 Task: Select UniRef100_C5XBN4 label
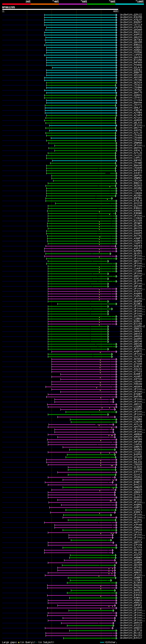pos(131,87)
